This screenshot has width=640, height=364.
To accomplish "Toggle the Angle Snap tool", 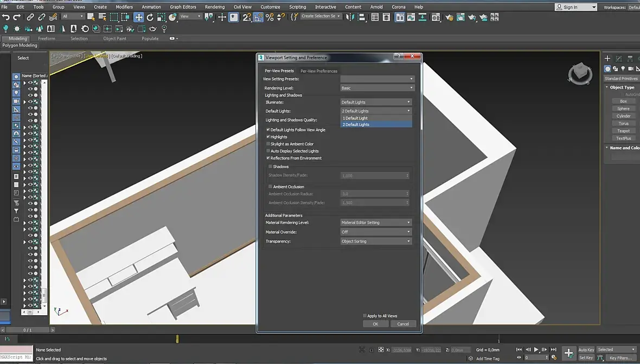I will click(258, 17).
